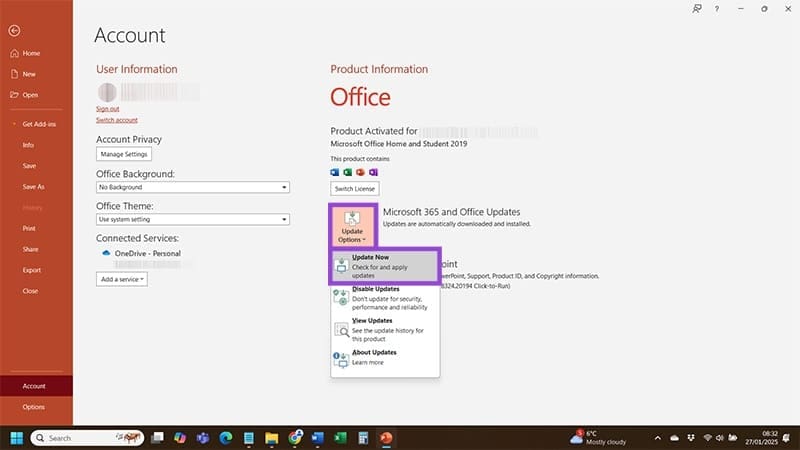Click the Home icon in the sidebar

pyautogui.click(x=13, y=53)
